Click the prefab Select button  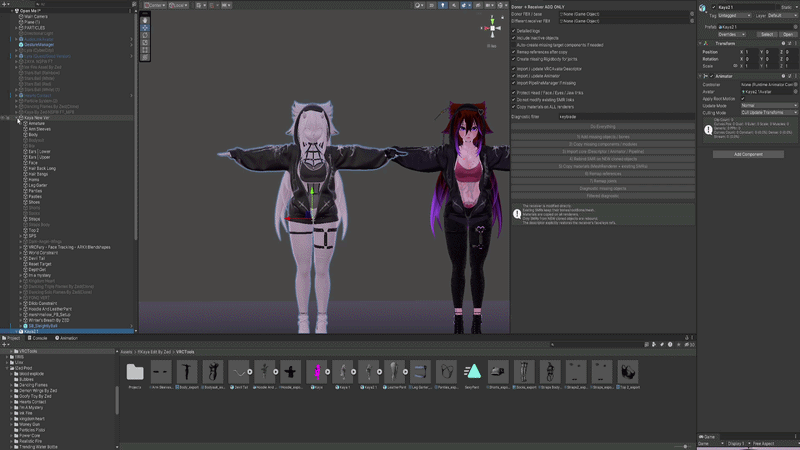point(767,35)
